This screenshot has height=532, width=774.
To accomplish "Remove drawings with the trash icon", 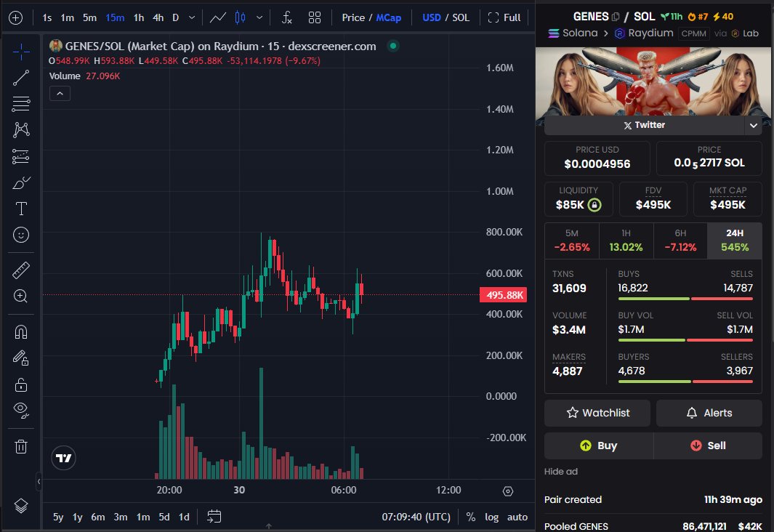I will tap(21, 447).
